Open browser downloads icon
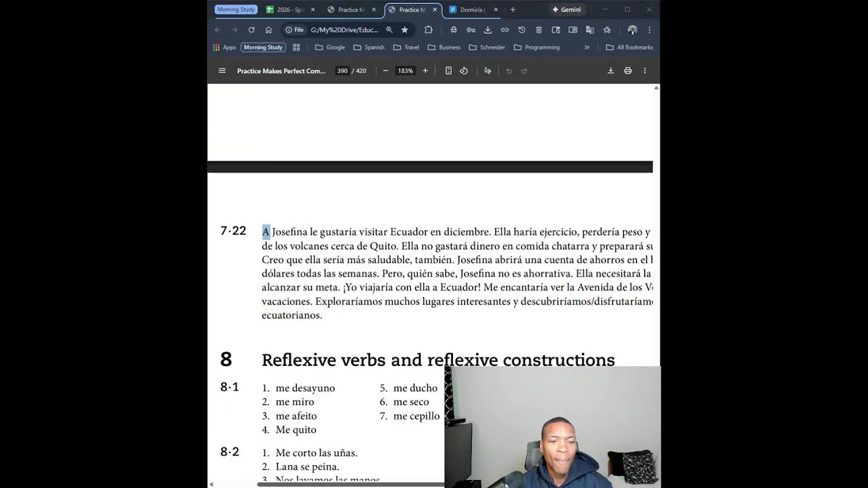The width and height of the screenshot is (868, 488). pyautogui.click(x=488, y=30)
